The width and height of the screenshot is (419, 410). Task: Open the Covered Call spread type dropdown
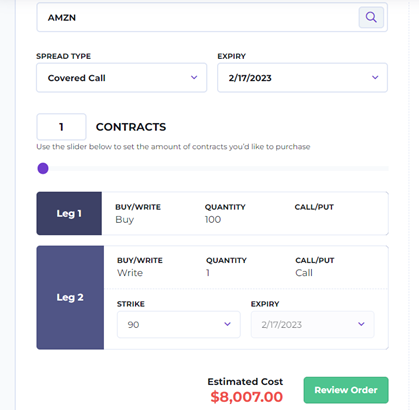click(122, 78)
